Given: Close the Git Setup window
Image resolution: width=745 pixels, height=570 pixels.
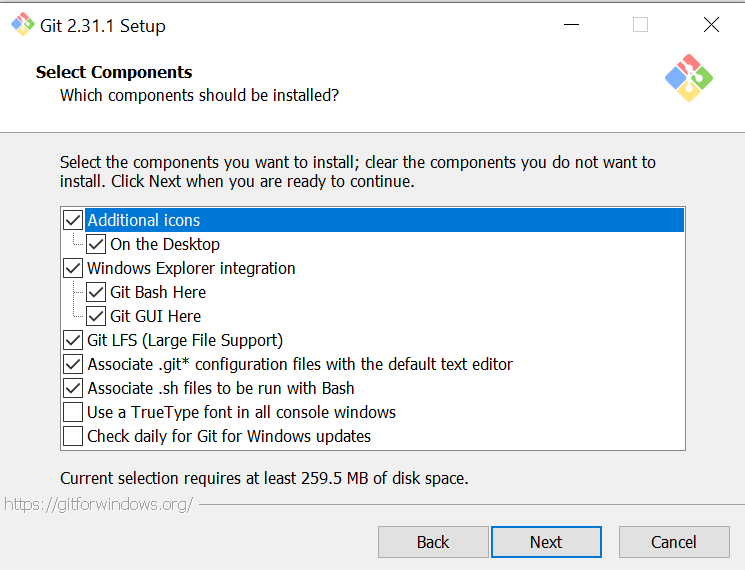Looking at the screenshot, I should tap(711, 25).
